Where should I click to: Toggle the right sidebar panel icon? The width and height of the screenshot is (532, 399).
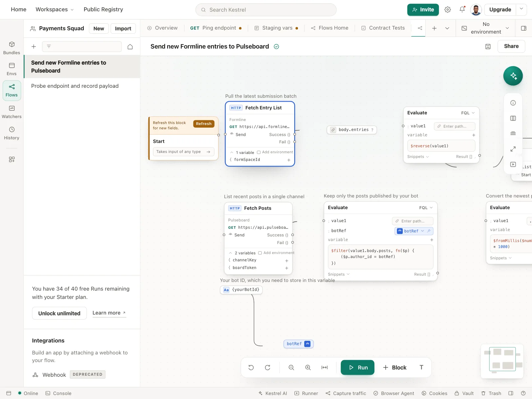pyautogui.click(x=524, y=28)
